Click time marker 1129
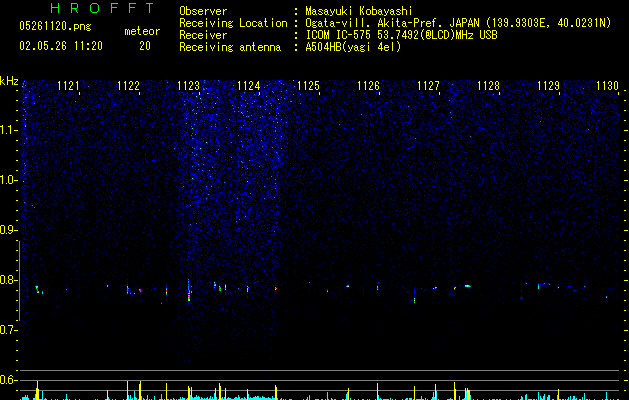This screenshot has height=400, width=629. click(548, 86)
